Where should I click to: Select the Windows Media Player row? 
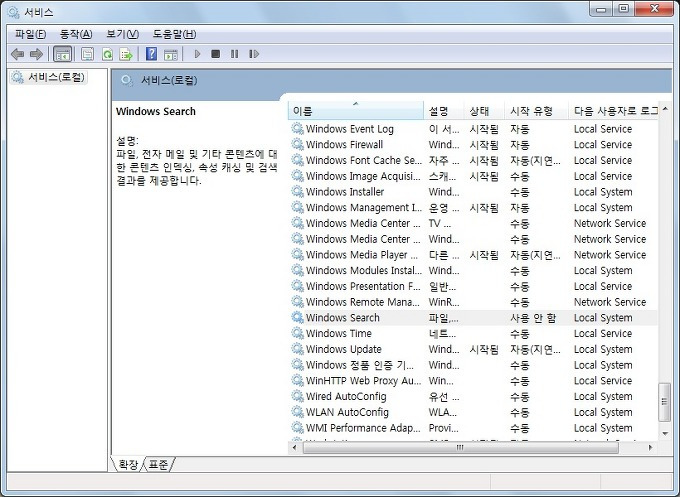(x=474, y=255)
